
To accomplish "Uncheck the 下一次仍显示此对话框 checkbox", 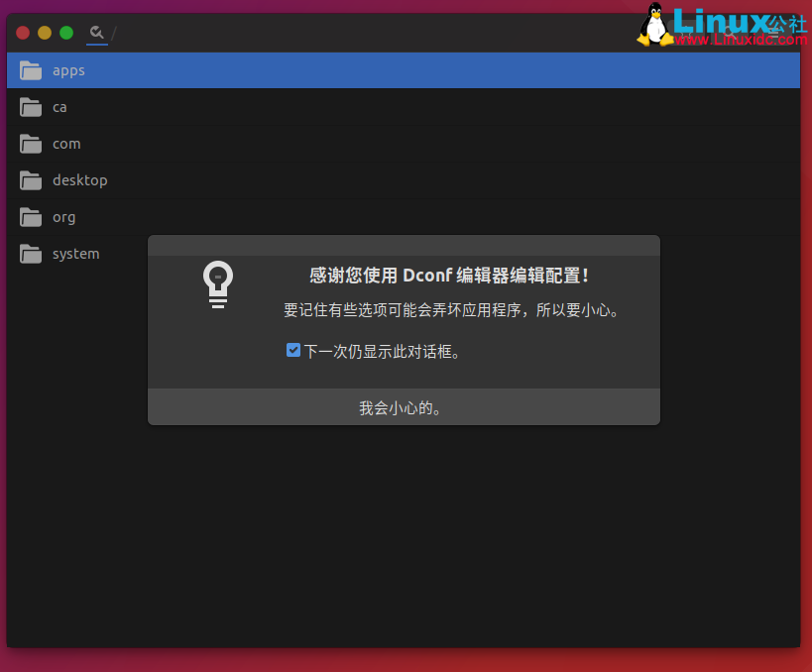I will [293, 351].
